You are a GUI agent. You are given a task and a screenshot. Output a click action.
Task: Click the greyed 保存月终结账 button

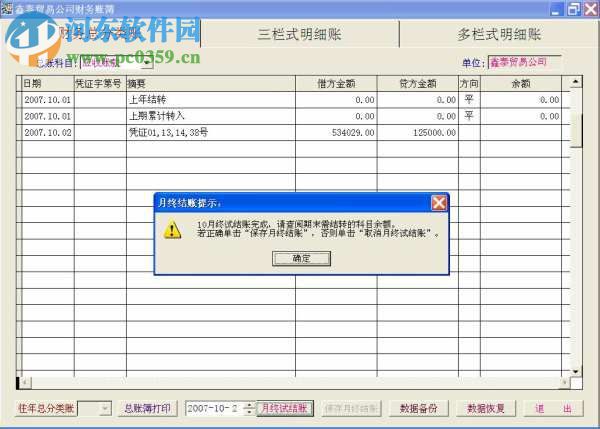tap(351, 408)
